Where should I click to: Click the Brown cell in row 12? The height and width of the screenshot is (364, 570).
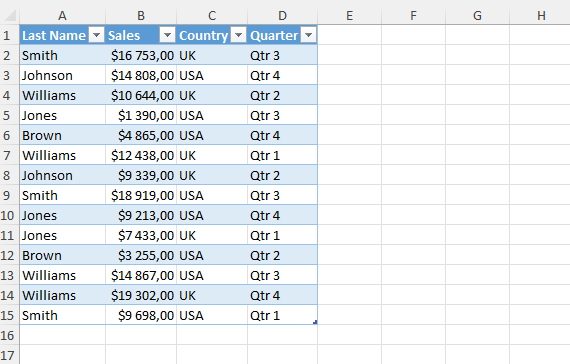pyautogui.click(x=63, y=256)
